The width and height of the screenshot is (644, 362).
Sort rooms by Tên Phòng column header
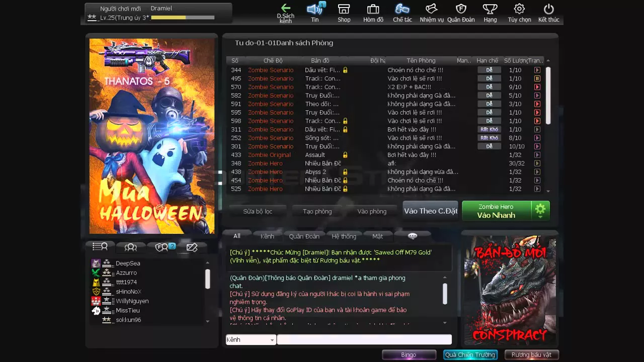[421, 60]
